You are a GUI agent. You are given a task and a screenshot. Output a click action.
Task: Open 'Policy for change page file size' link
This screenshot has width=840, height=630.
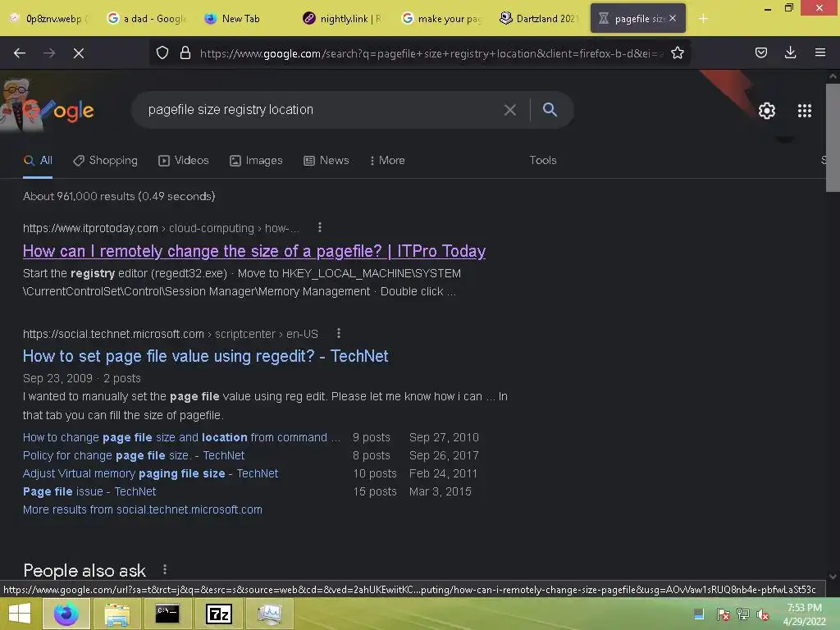click(134, 455)
